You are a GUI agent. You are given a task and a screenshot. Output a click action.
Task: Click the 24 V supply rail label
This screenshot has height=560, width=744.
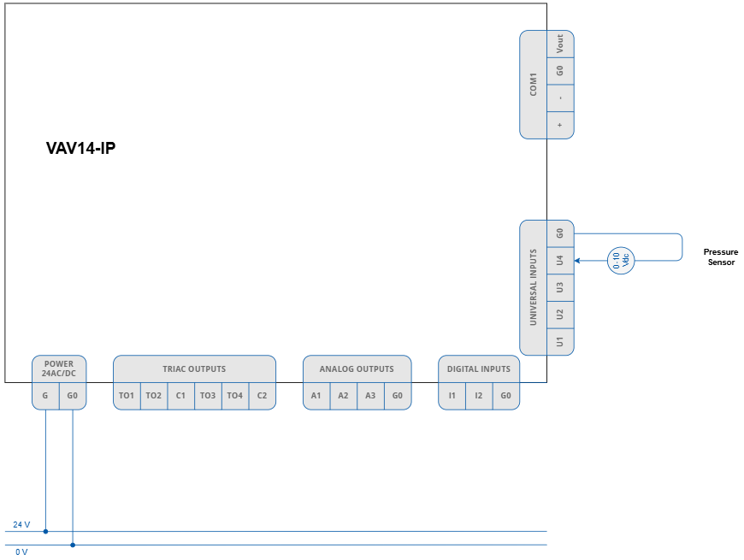21,524
